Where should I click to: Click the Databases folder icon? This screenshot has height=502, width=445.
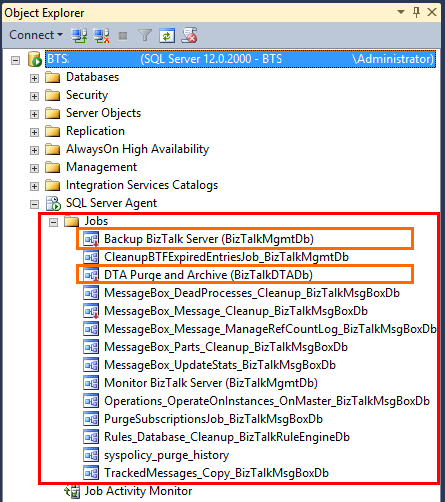pyautogui.click(x=52, y=77)
